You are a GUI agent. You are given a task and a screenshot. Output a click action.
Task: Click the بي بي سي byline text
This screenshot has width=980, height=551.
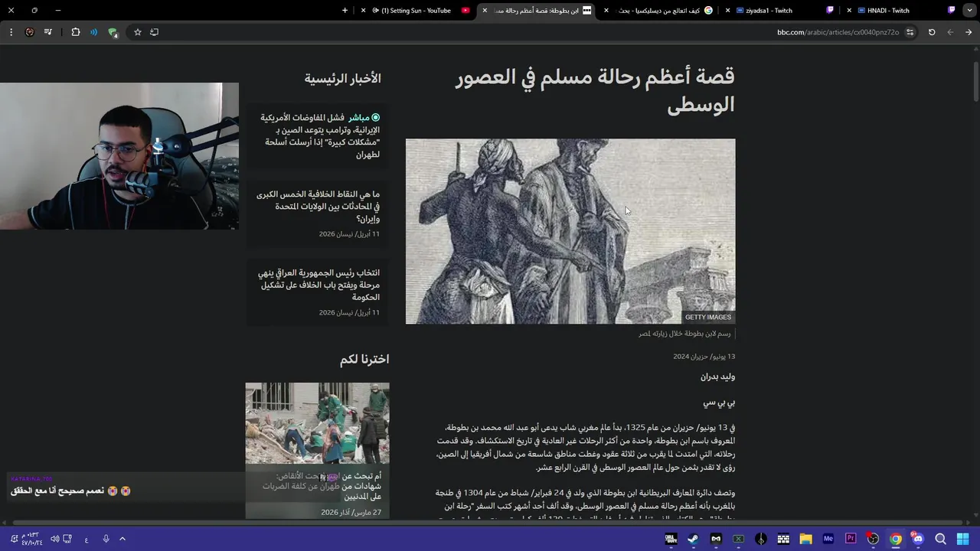[x=720, y=403]
